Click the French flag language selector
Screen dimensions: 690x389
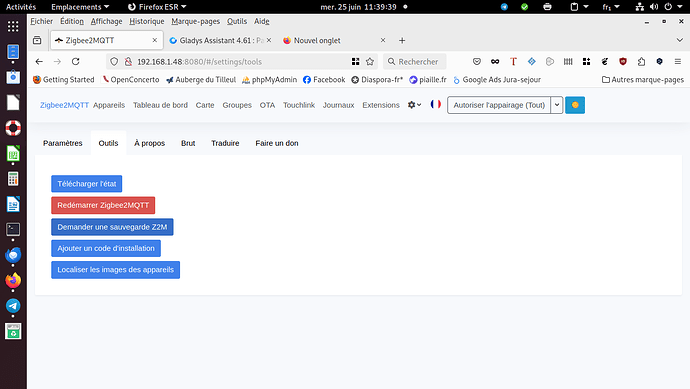[436, 105]
